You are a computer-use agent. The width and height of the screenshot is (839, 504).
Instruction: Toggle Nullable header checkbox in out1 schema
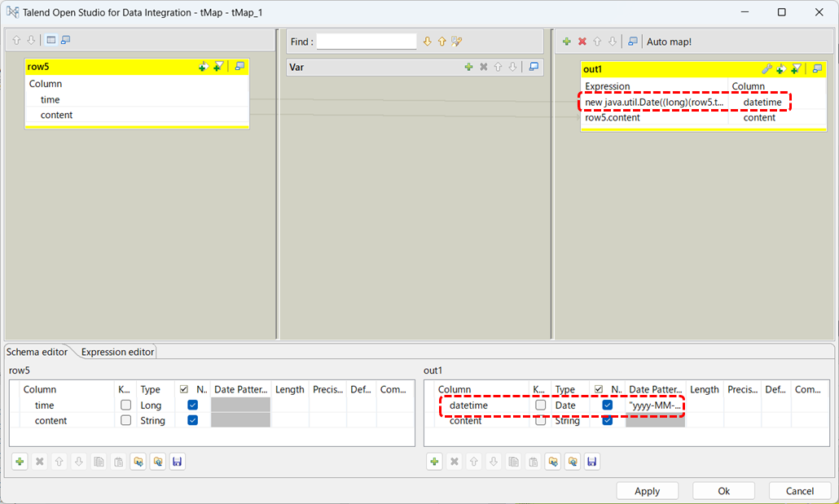pyautogui.click(x=598, y=389)
